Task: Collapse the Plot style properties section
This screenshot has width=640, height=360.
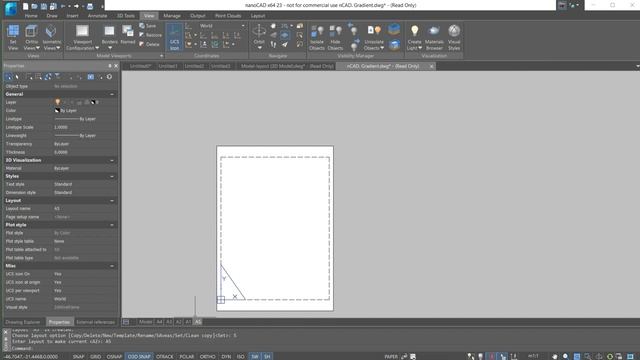Action: (112, 225)
